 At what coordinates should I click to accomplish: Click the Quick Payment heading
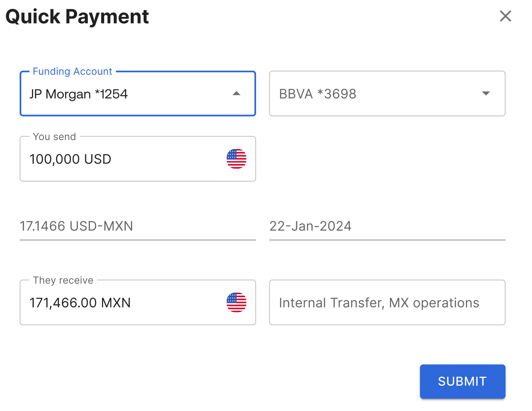point(77,17)
